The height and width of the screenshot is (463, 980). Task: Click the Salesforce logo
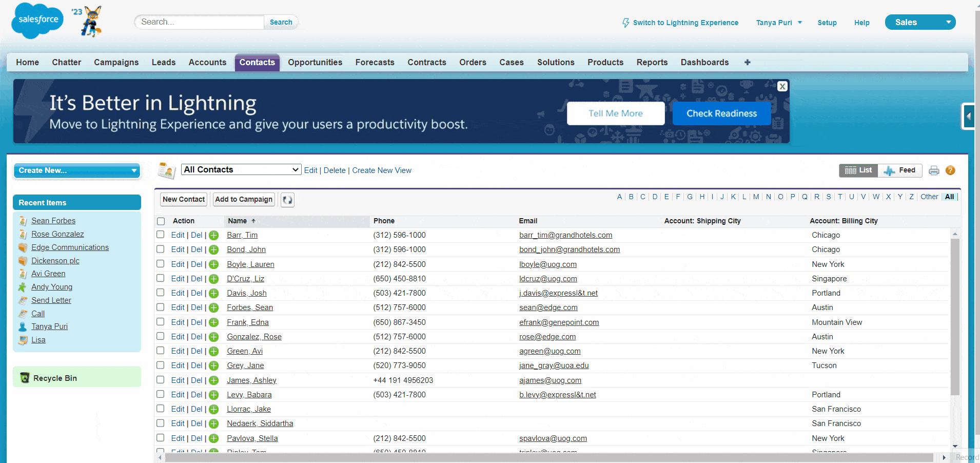coord(36,21)
